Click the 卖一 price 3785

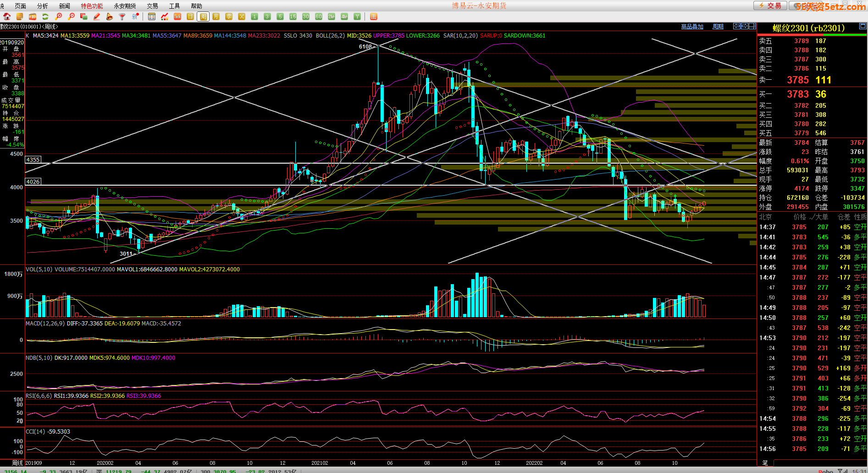[x=798, y=80]
